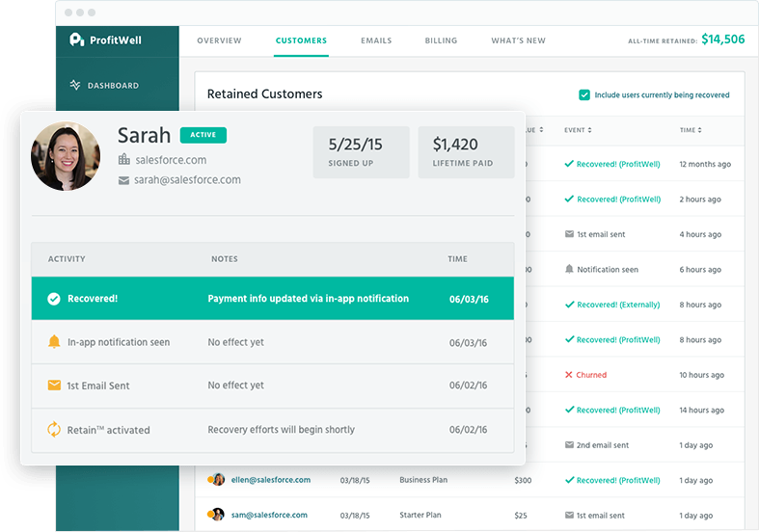Screen dimensions: 759x532
Task: Open the What's New tab
Action: tap(519, 40)
